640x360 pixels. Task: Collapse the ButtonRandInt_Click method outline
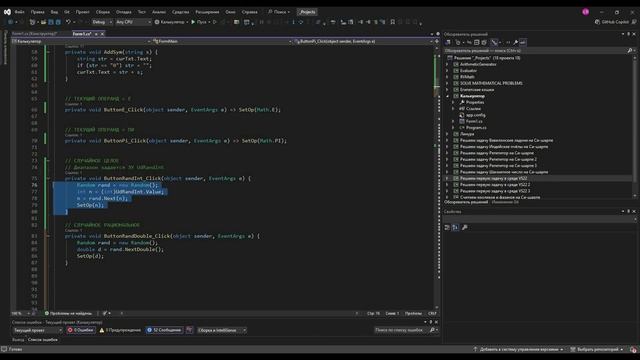click(48, 179)
